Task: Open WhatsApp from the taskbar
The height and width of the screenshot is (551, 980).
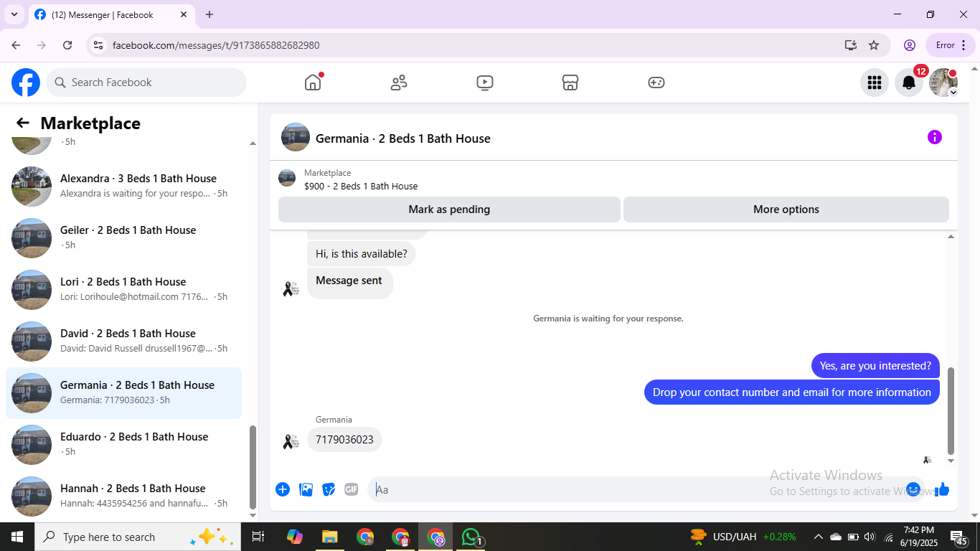Action: point(471,537)
